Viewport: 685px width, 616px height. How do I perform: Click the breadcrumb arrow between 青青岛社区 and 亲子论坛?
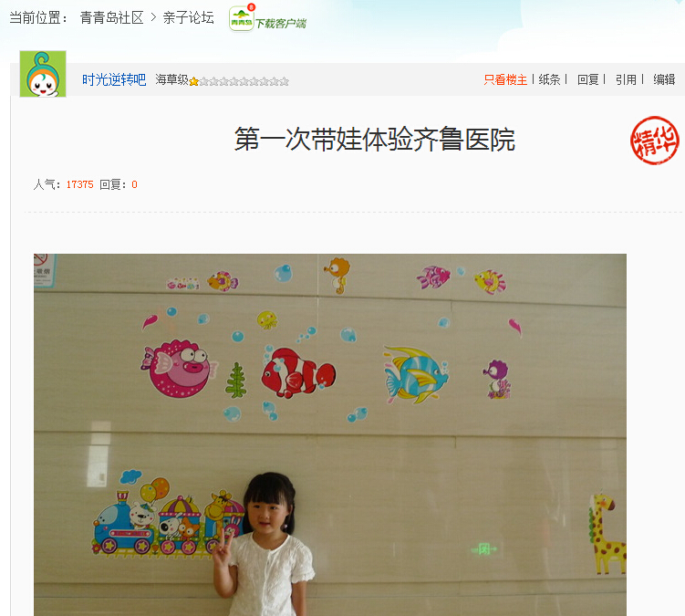tap(153, 17)
